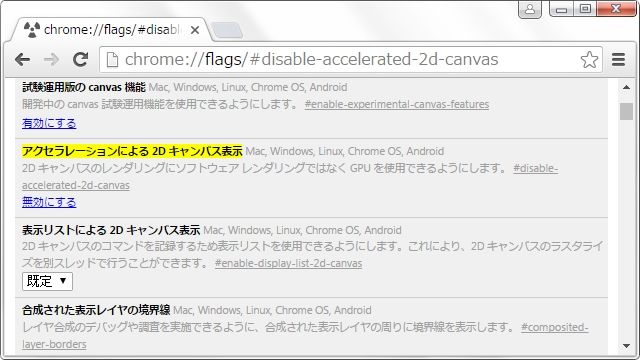
Task: Click scrollbar up arrow
Action: pos(626,87)
